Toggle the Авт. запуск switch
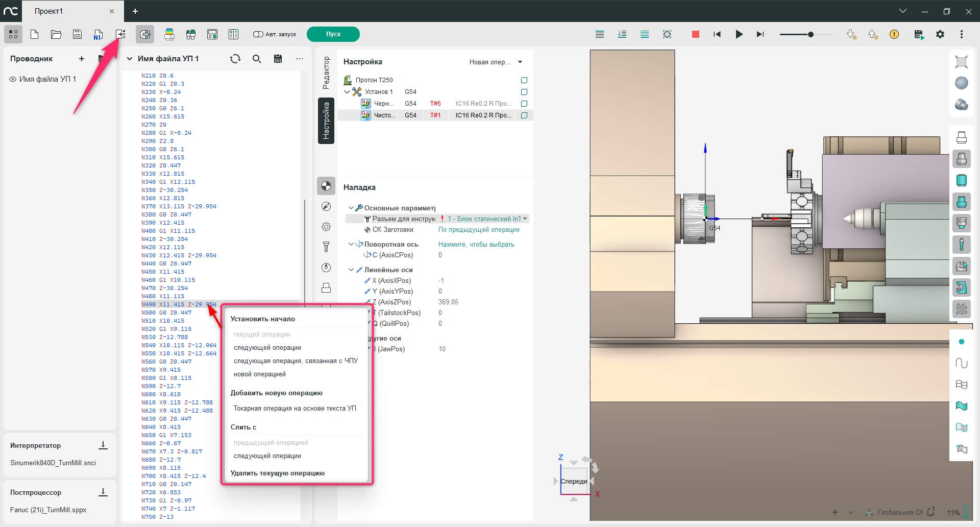Screen dimensions: 980x527 click(x=258, y=34)
